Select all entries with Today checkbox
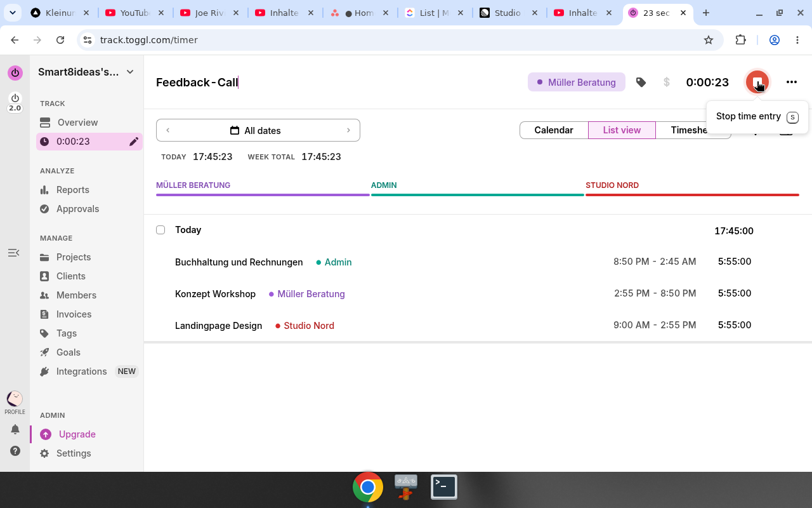This screenshot has height=508, width=812. tap(160, 230)
